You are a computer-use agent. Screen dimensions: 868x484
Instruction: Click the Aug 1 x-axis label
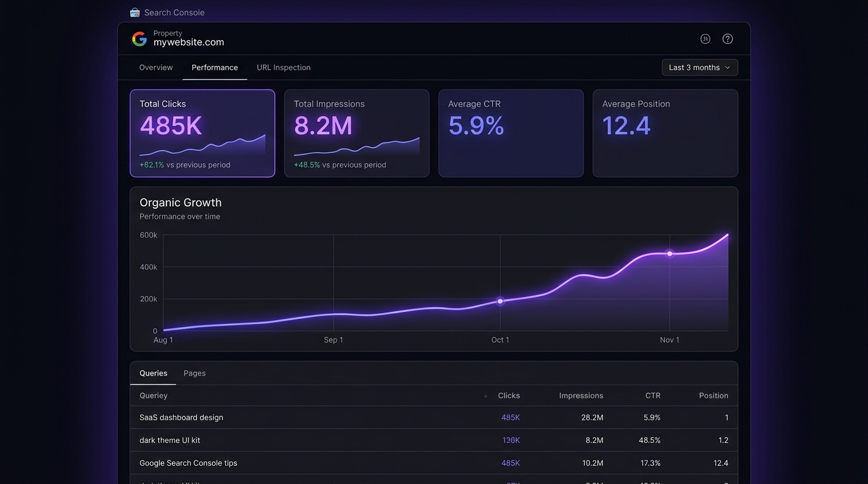pyautogui.click(x=163, y=340)
